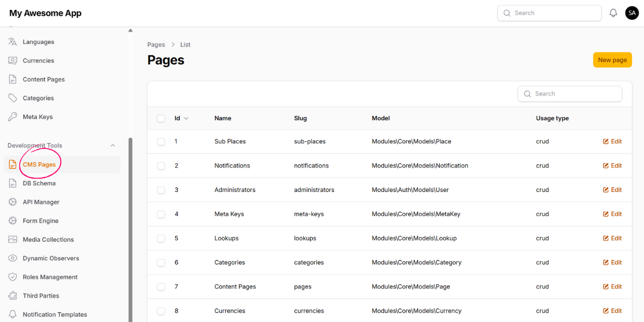Viewport: 644px width, 322px height.
Task: Open the SA user avatar menu
Action: pos(632,13)
